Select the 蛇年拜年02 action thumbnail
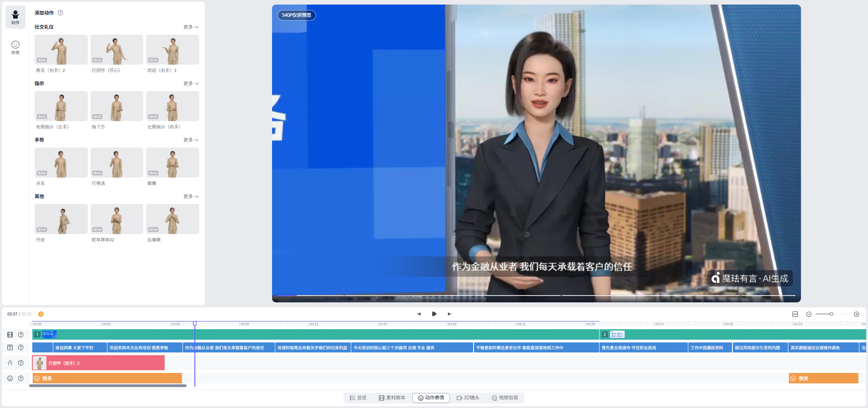868x408 pixels. point(117,219)
